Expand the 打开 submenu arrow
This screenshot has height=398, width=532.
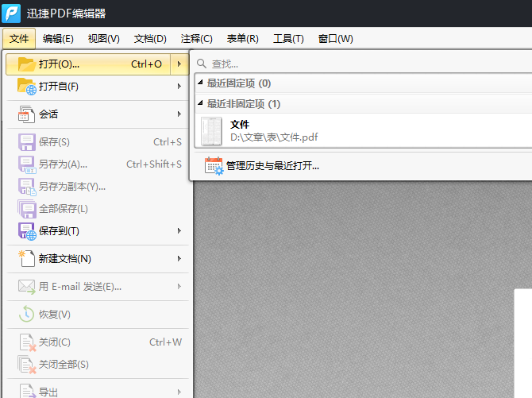pos(179,64)
